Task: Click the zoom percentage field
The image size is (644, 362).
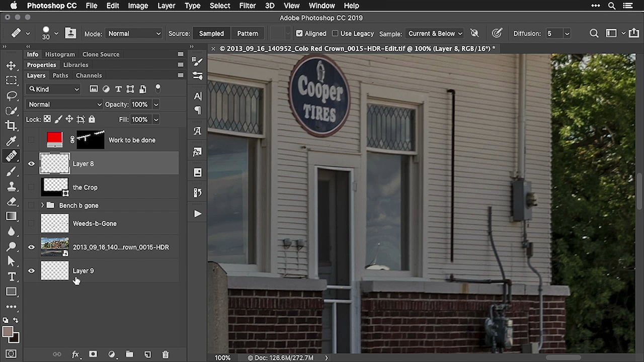Action: tap(222, 357)
